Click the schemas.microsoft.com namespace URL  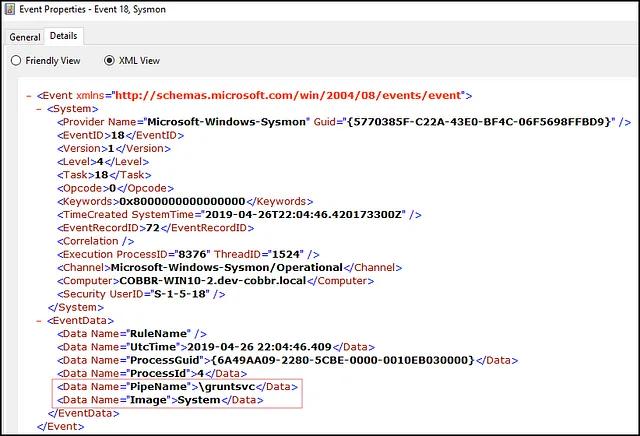(x=291, y=95)
